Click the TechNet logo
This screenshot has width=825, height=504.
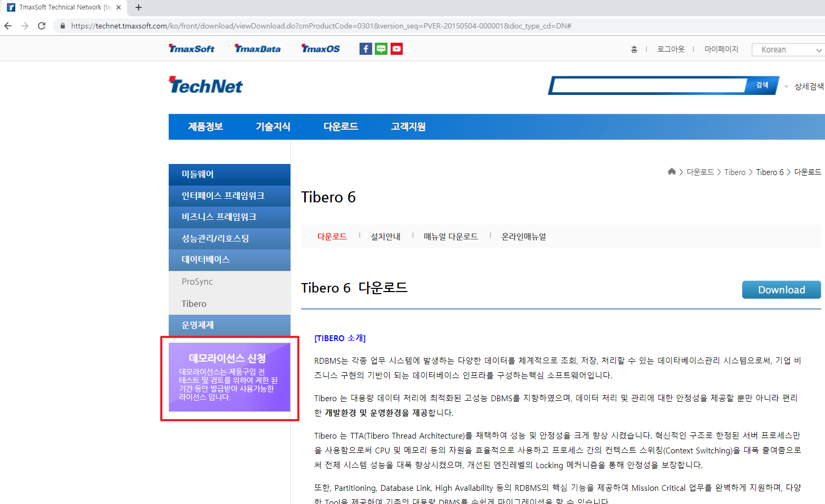(206, 85)
